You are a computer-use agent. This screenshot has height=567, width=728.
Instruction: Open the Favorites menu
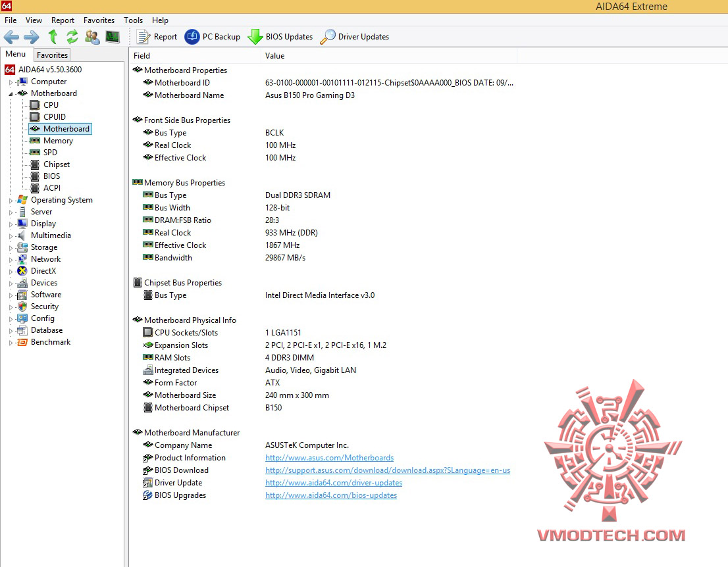tap(99, 20)
